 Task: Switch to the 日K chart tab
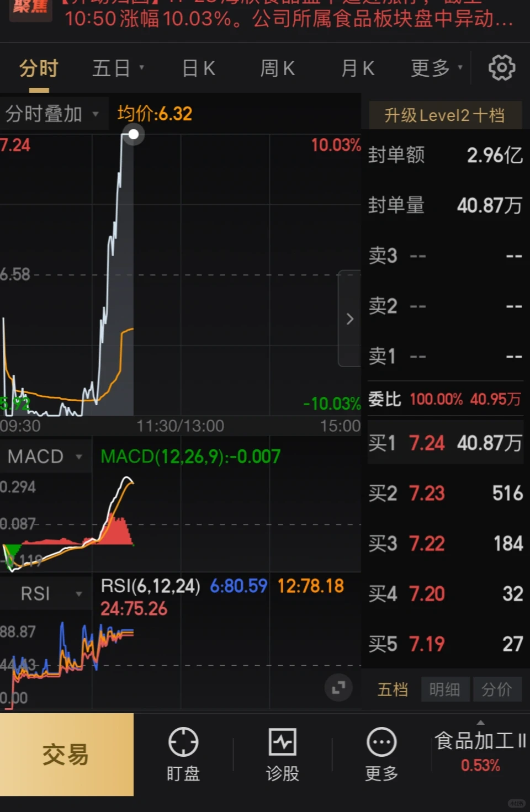tap(198, 67)
